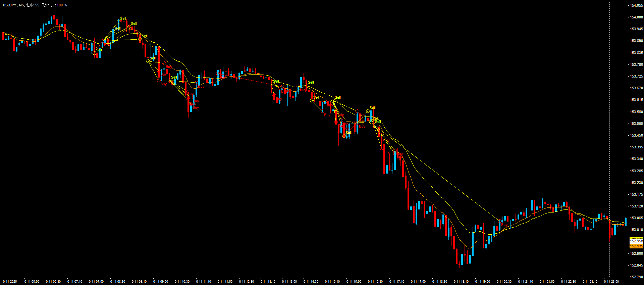Select the yellow circle marker beside topmost Sell label

tap(118, 22)
